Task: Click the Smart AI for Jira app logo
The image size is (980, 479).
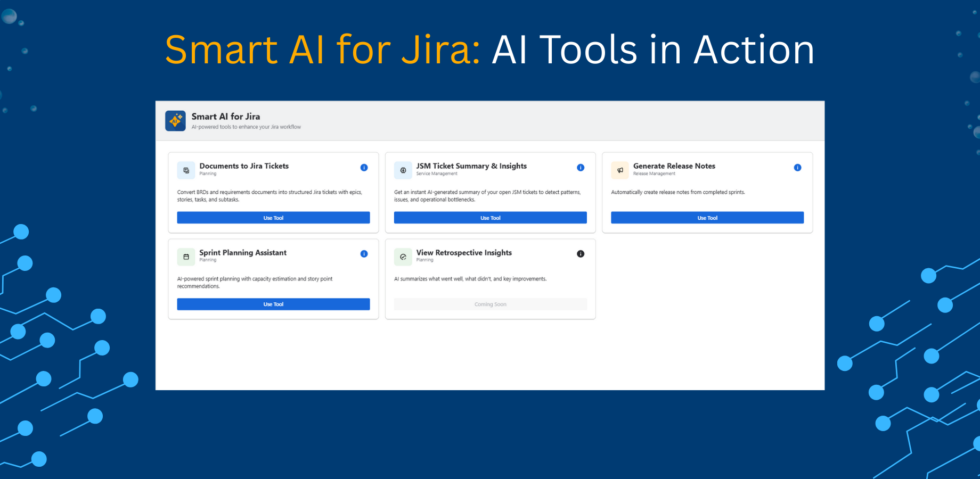Action: point(175,121)
